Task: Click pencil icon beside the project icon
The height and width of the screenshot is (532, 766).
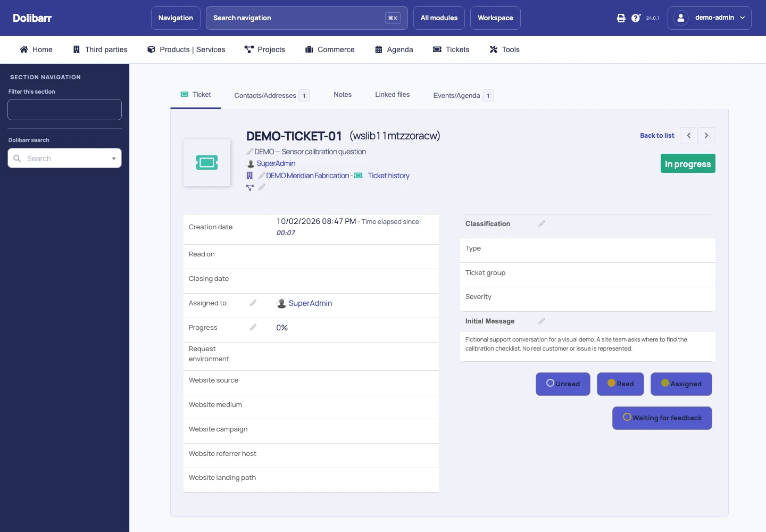Action: click(x=262, y=187)
